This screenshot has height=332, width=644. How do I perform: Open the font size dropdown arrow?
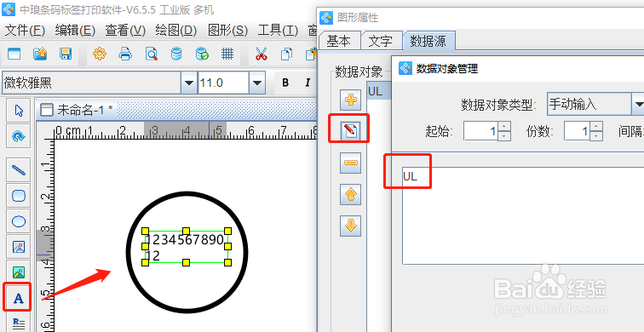tap(256, 83)
